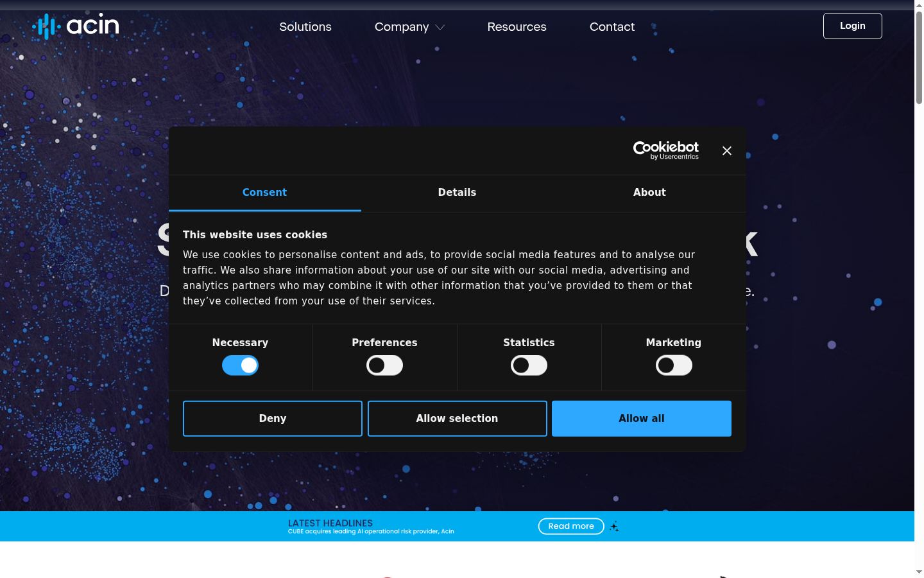Screen dimensions: 924x578
Task: Toggle the Necessary cookies switch
Action: (x=240, y=365)
